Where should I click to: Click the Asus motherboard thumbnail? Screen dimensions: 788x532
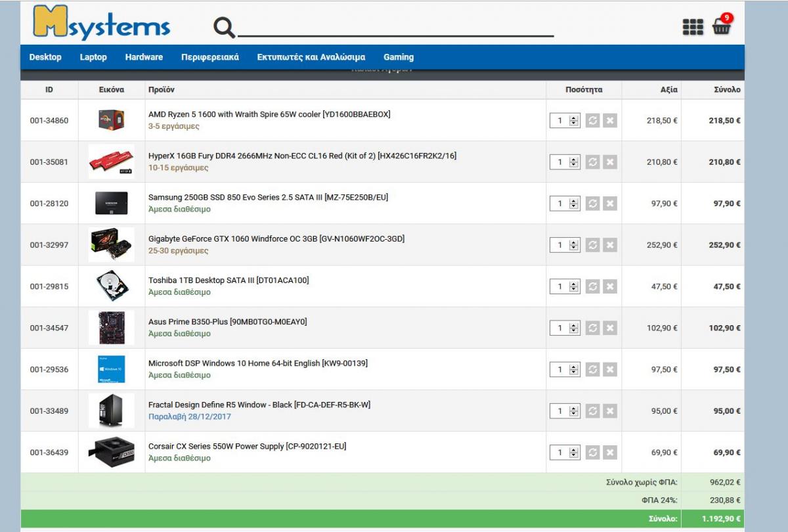(x=112, y=328)
